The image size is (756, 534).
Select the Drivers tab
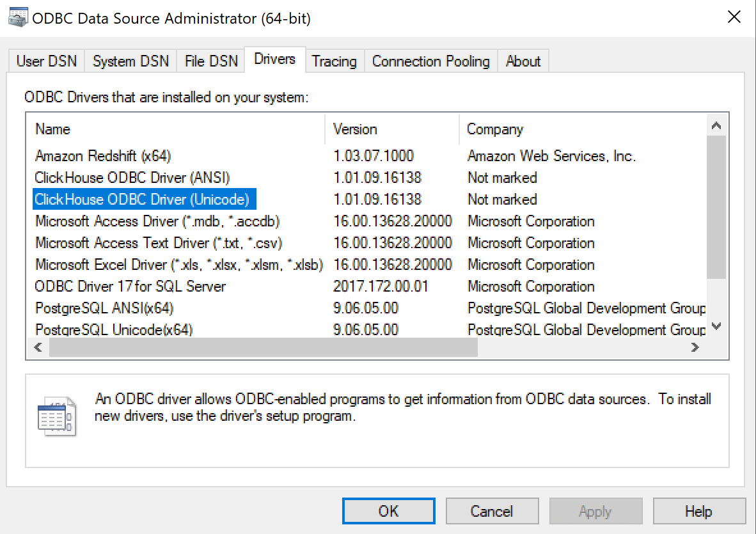275,59
